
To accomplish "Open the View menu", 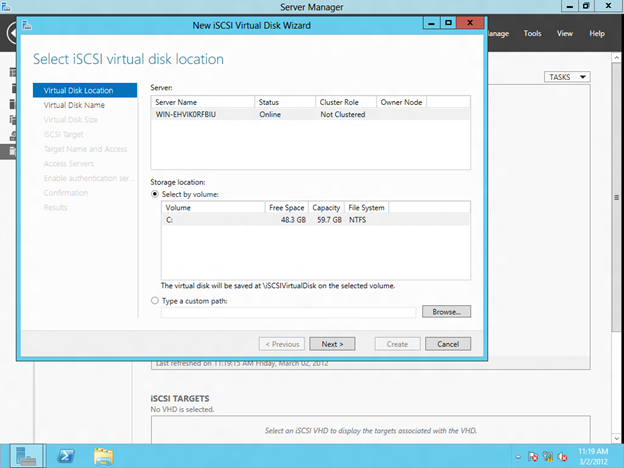I will (x=565, y=33).
